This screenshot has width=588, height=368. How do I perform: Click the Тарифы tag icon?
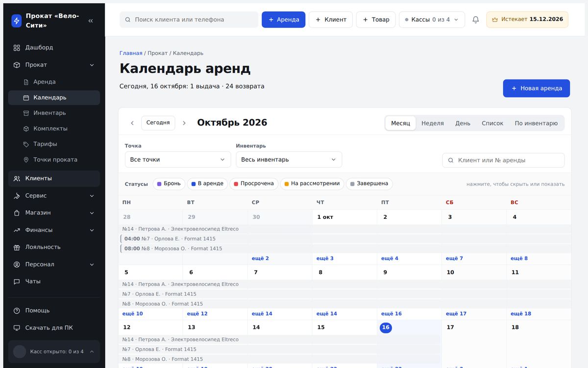pyautogui.click(x=26, y=144)
